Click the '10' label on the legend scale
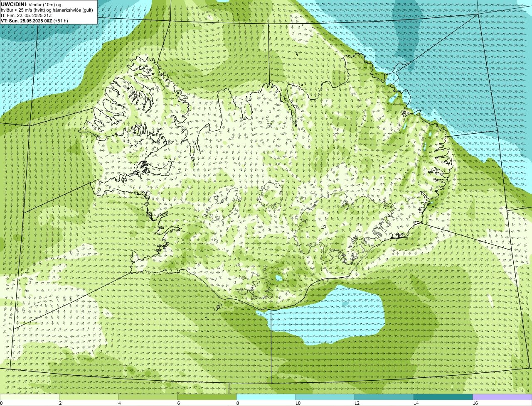Screen dimensions: 532x406 click(x=298, y=403)
